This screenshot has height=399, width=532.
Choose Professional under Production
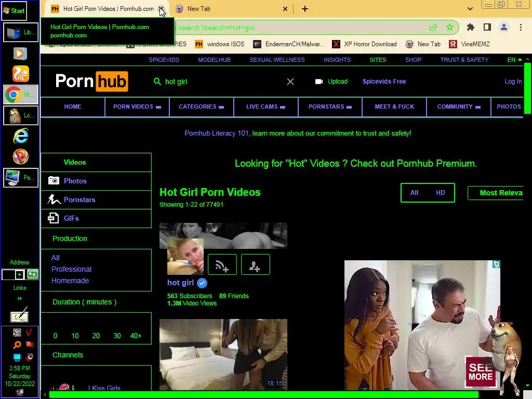71,269
